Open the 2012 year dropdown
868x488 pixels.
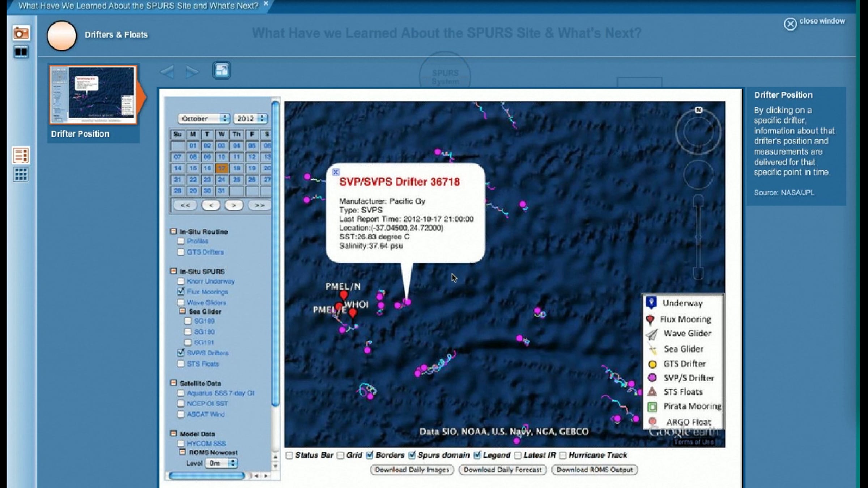pyautogui.click(x=250, y=119)
